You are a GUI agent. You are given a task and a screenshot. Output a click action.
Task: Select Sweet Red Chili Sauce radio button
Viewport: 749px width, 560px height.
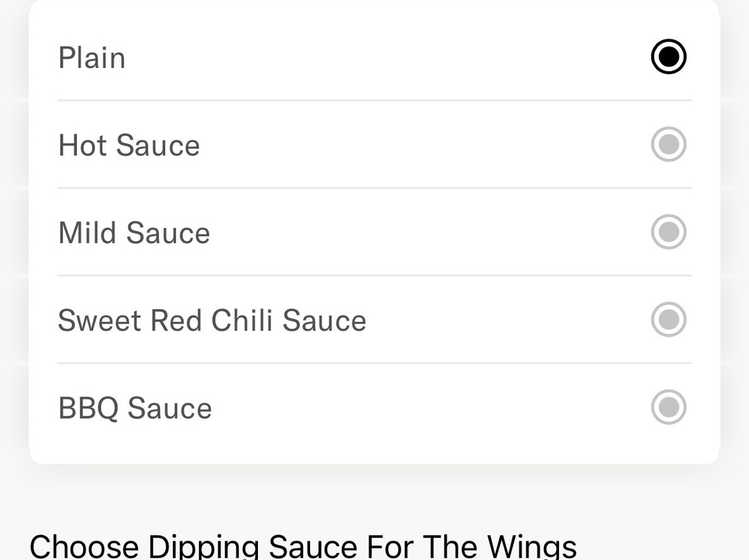[x=669, y=320]
